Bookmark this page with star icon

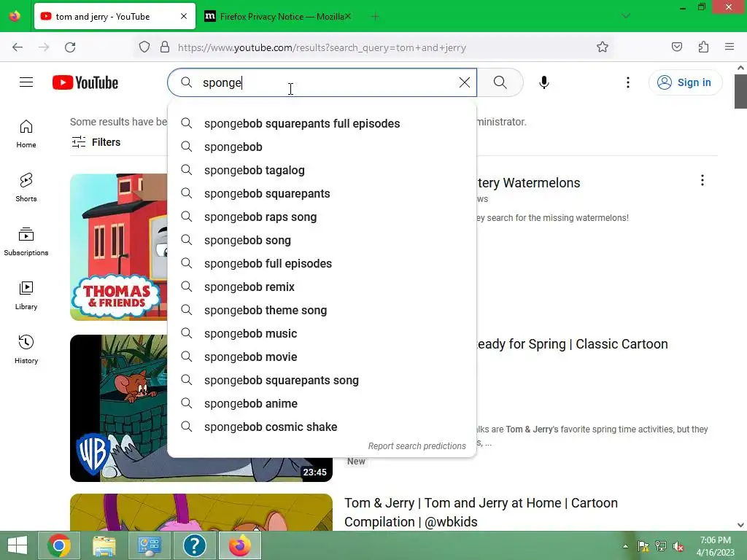tap(602, 47)
